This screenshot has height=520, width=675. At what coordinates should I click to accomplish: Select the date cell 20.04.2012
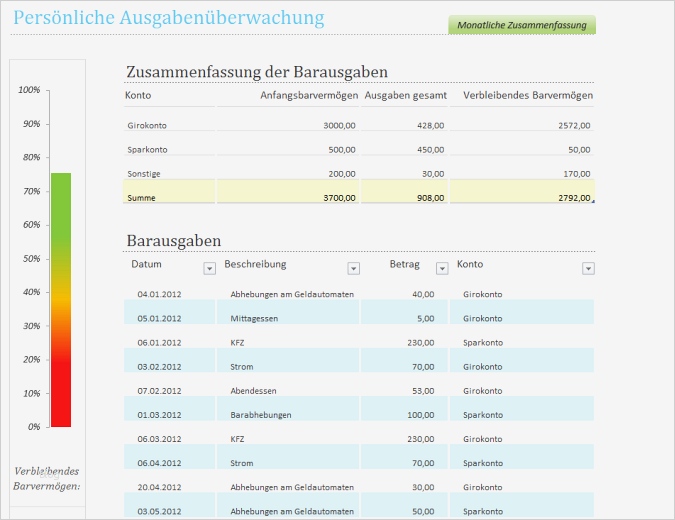(159, 487)
